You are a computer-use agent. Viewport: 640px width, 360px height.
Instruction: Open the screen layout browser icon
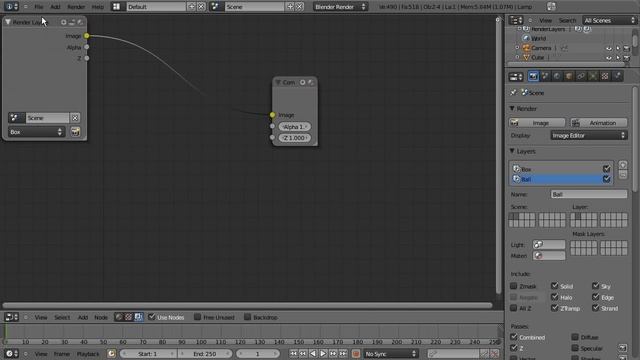pyautogui.click(x=117, y=7)
